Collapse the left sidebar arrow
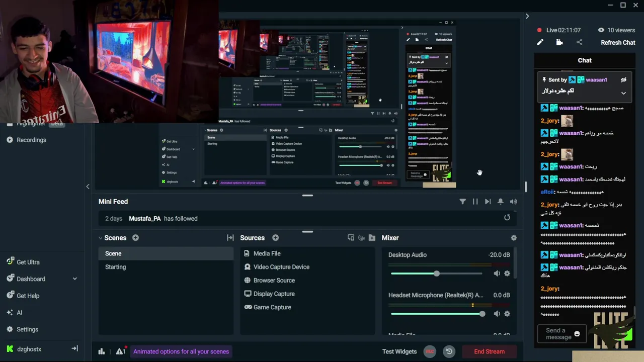The height and width of the screenshot is (362, 644). pos(88,187)
